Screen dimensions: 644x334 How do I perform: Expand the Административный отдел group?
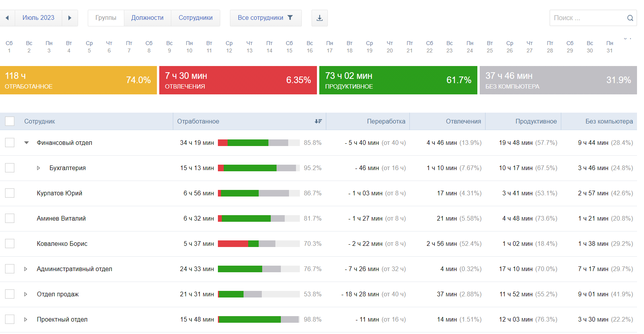tap(26, 269)
